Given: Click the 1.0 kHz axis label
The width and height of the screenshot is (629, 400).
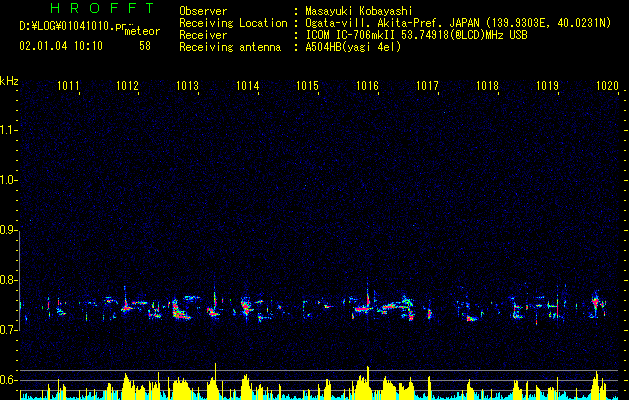Looking at the screenshot, I should coord(8,180).
